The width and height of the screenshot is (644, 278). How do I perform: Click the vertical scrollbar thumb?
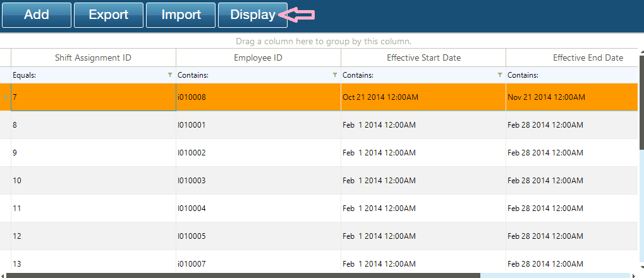641,102
